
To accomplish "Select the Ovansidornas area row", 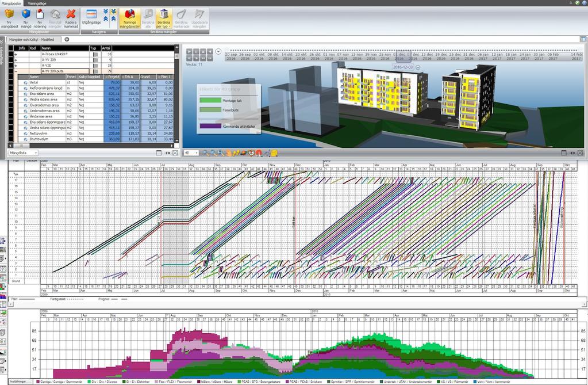I will point(95,105).
